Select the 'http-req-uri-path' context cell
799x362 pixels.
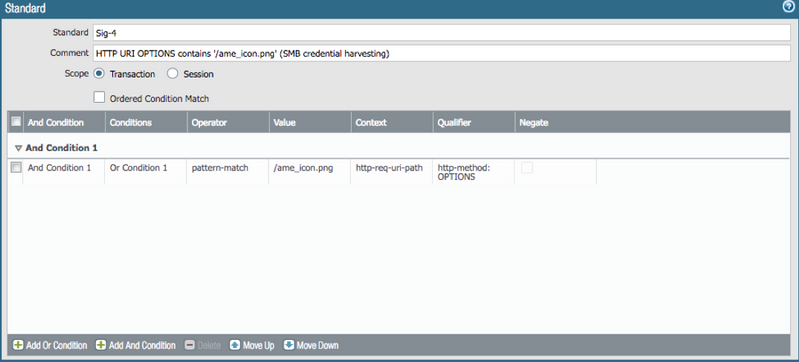click(x=392, y=172)
